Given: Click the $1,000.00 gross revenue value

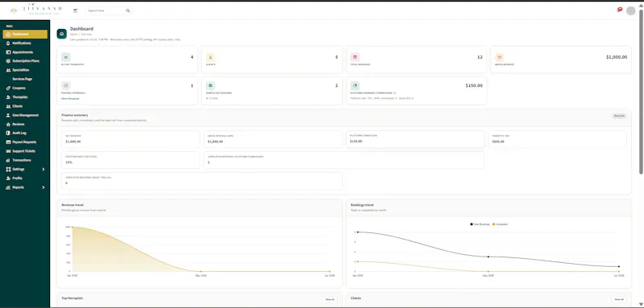Looking at the screenshot, I should point(617,57).
